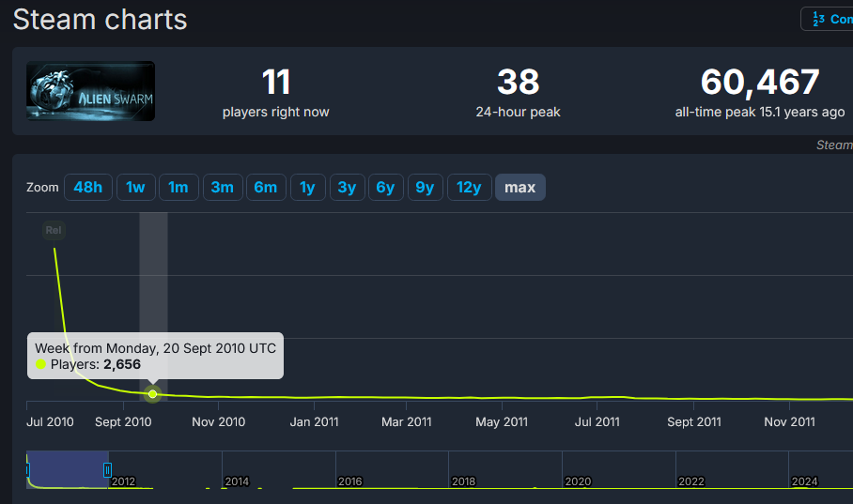
Task: Click the Steam charts heading
Action: 101,20
